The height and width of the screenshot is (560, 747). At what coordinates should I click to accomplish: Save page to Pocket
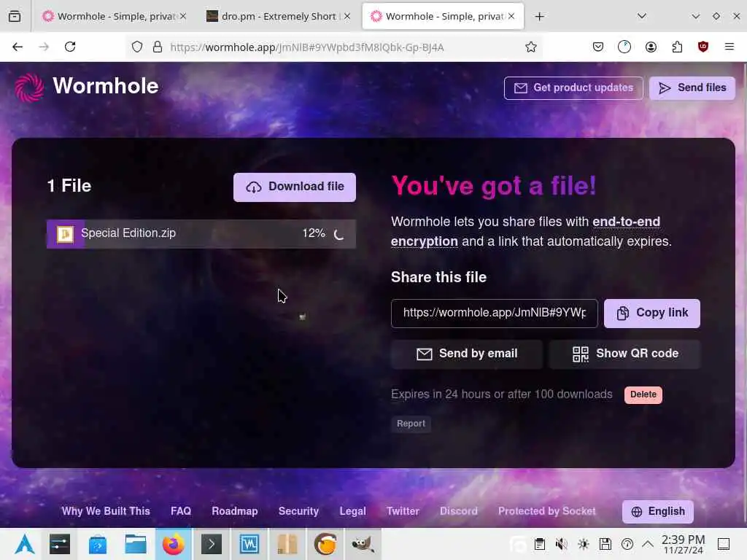(x=598, y=47)
